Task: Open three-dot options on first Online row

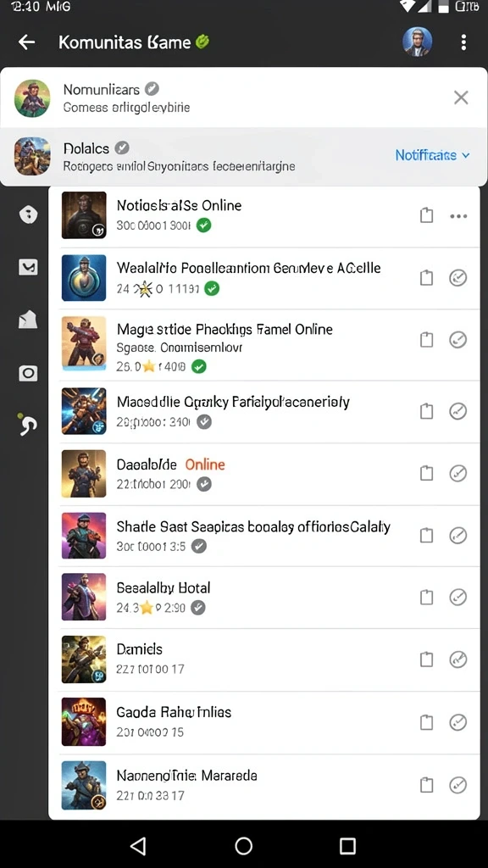Action: click(458, 216)
